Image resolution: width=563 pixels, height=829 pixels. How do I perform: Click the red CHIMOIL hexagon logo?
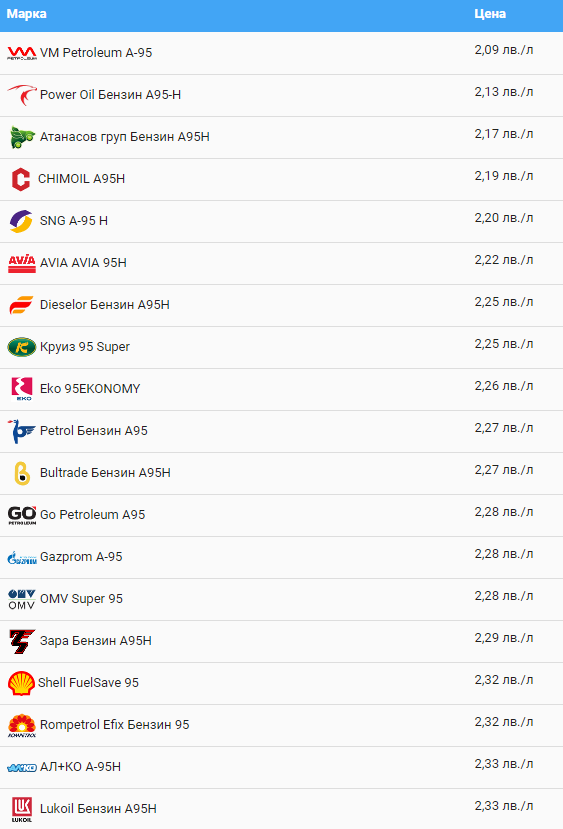[x=21, y=179]
